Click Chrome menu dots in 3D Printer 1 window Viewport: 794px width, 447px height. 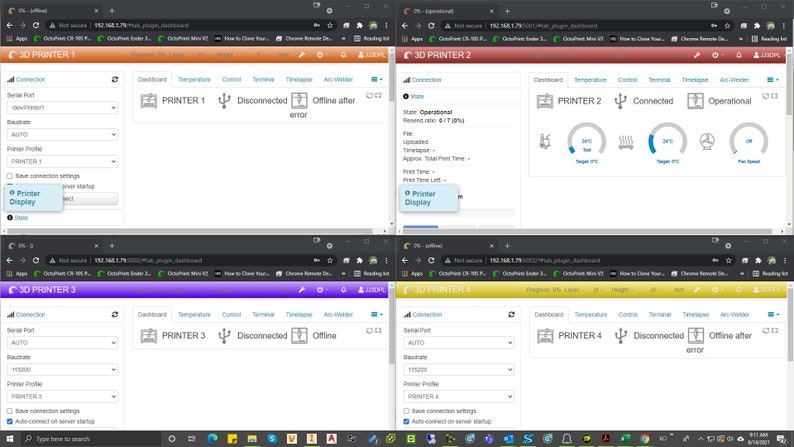386,25
